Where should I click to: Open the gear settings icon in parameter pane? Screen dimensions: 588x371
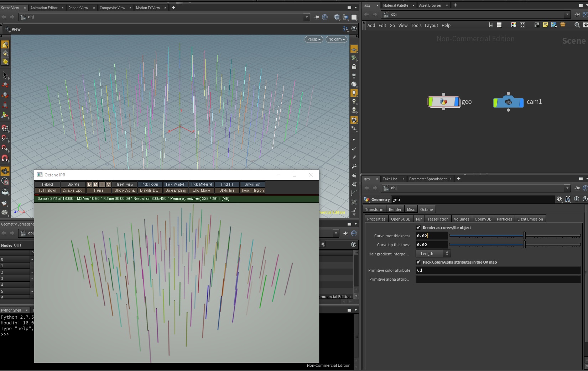point(559,200)
